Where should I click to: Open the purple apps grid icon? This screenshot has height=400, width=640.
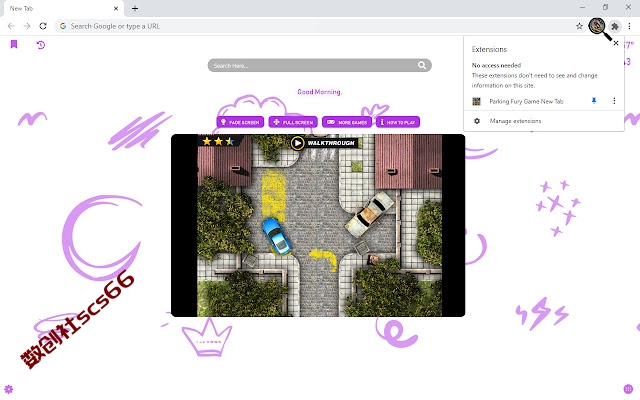point(628,389)
